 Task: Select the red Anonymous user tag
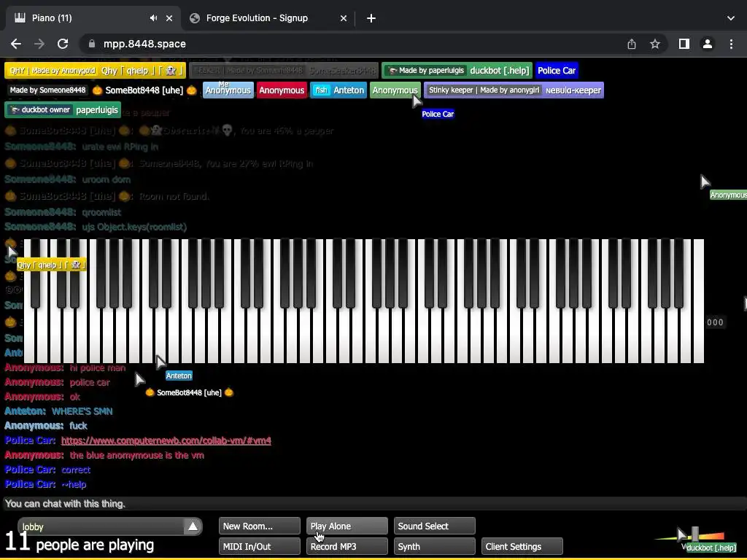pos(282,90)
